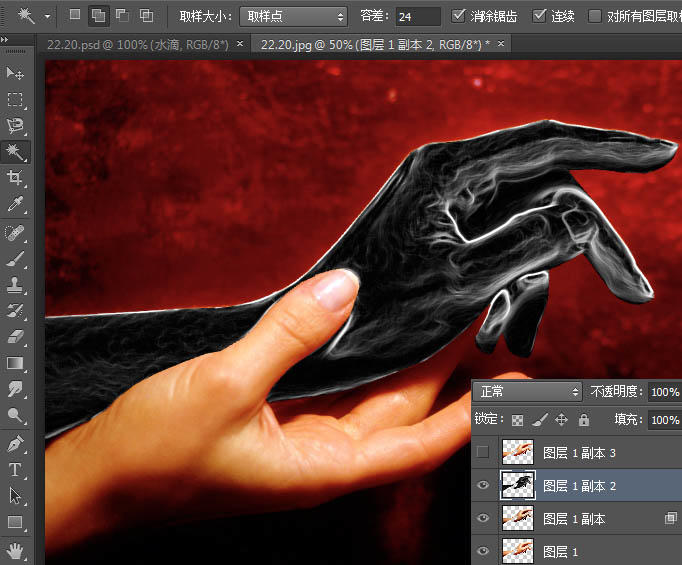Open the Magic Wand tool preset picker arrow
The width and height of the screenshot is (682, 565).
point(47,17)
